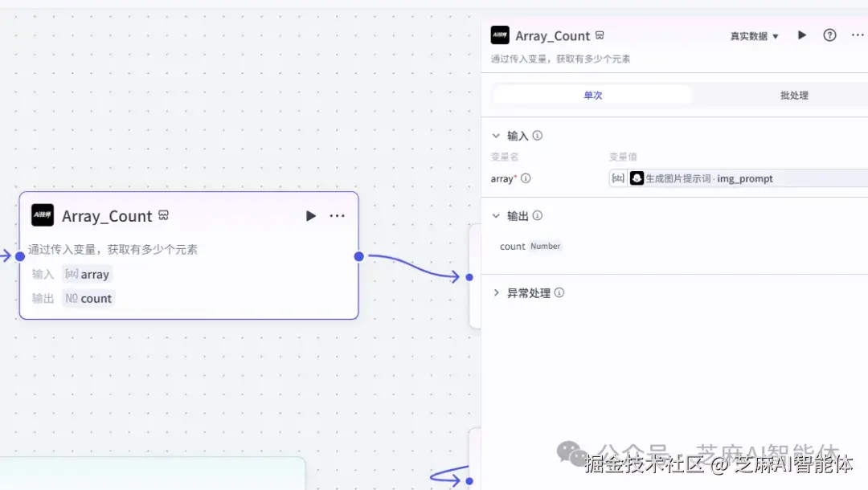This screenshot has width=868, height=490.
Task: Click the info icon next to 输入 section
Action: (x=537, y=135)
